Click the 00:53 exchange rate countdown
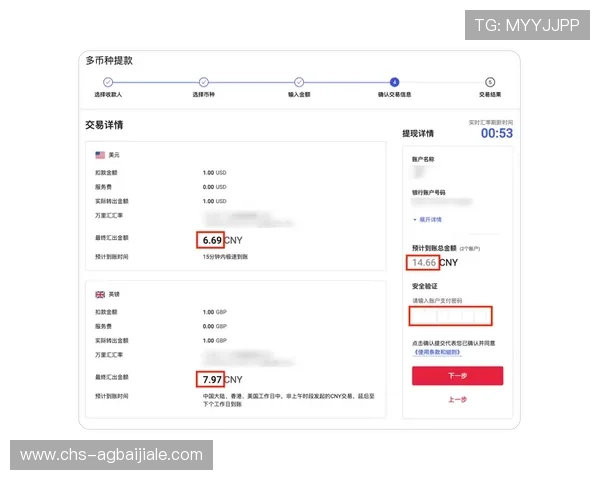The height and width of the screenshot is (480, 600). coord(497,133)
